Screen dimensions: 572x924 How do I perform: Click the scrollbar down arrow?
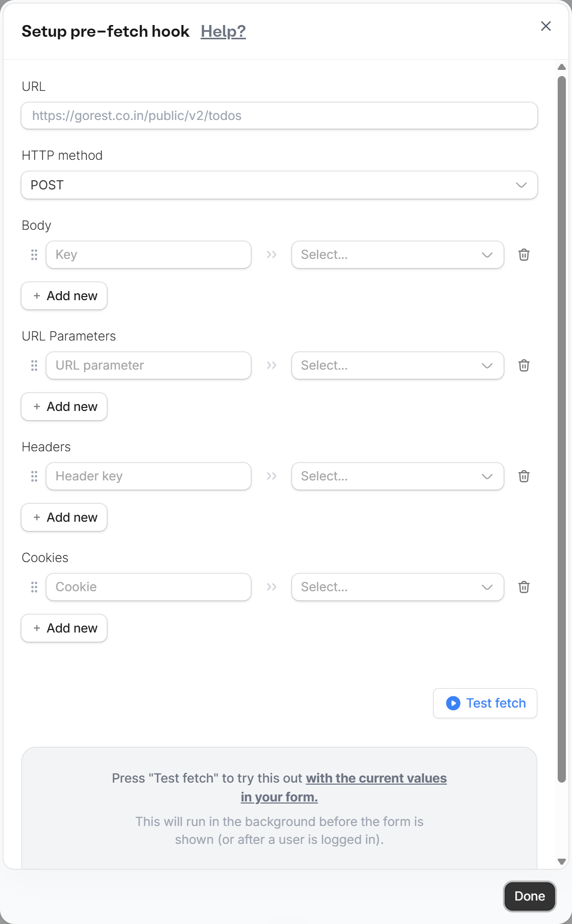[562, 862]
